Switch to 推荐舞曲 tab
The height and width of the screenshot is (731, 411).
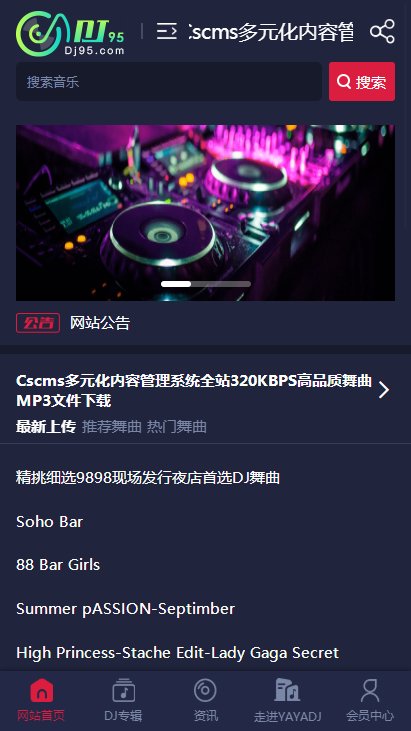point(111,427)
